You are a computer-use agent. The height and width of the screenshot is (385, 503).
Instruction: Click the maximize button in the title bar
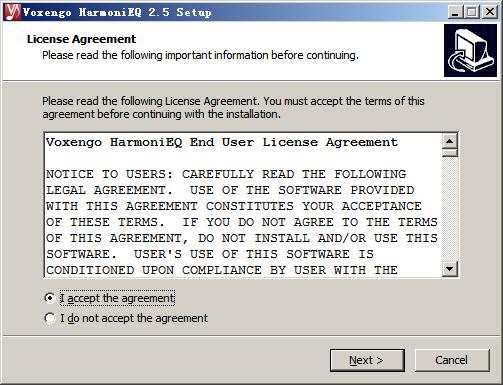[x=472, y=12]
